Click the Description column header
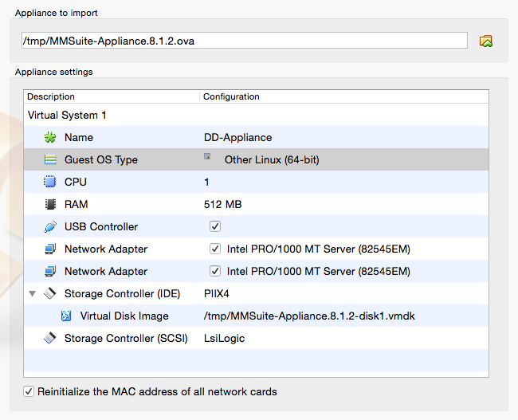The width and height of the screenshot is (518, 420). click(112, 96)
